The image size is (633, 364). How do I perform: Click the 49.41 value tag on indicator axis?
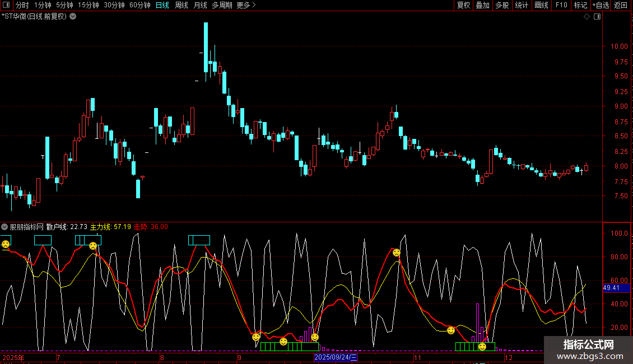[616, 288]
